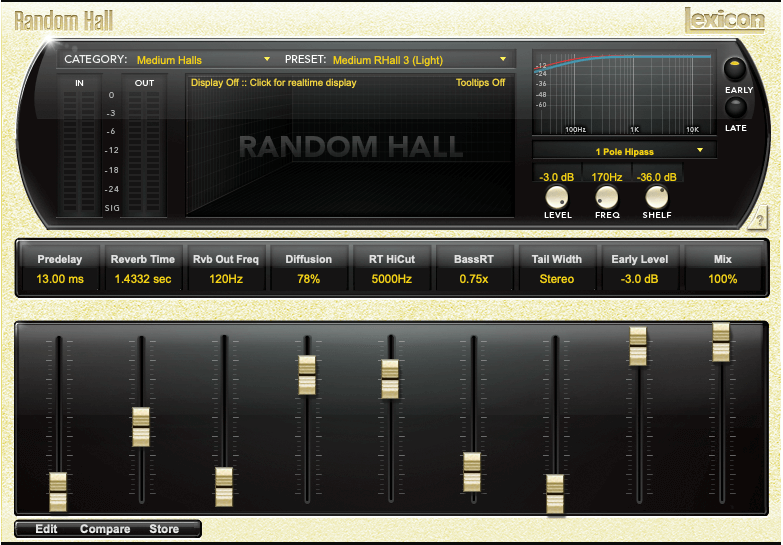Image resolution: width=783 pixels, height=545 pixels.
Task: Click the Tail Width parameter label
Action: click(x=557, y=259)
